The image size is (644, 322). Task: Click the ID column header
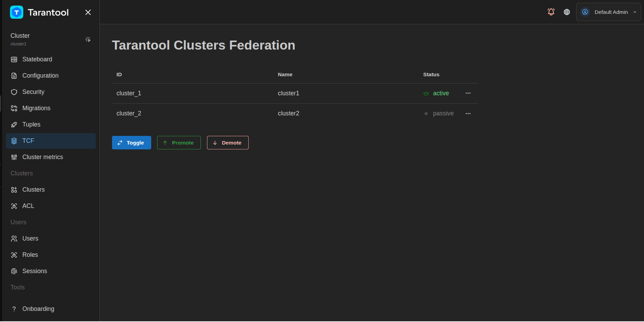[x=119, y=75]
